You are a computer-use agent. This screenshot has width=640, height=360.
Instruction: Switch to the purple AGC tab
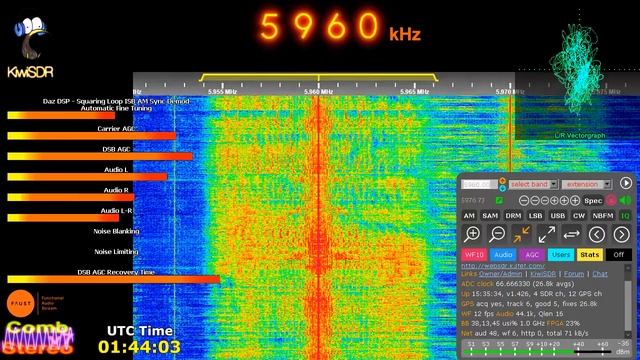(x=532, y=255)
